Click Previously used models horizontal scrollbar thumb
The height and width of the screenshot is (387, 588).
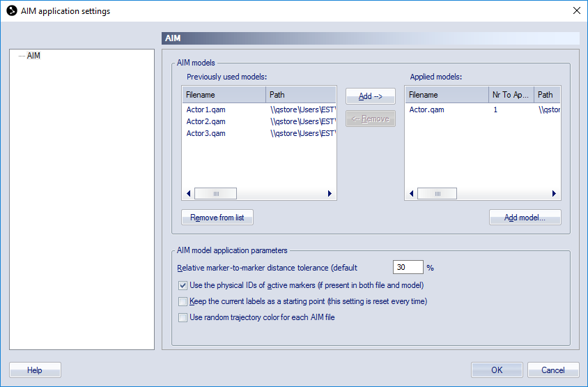(x=216, y=194)
